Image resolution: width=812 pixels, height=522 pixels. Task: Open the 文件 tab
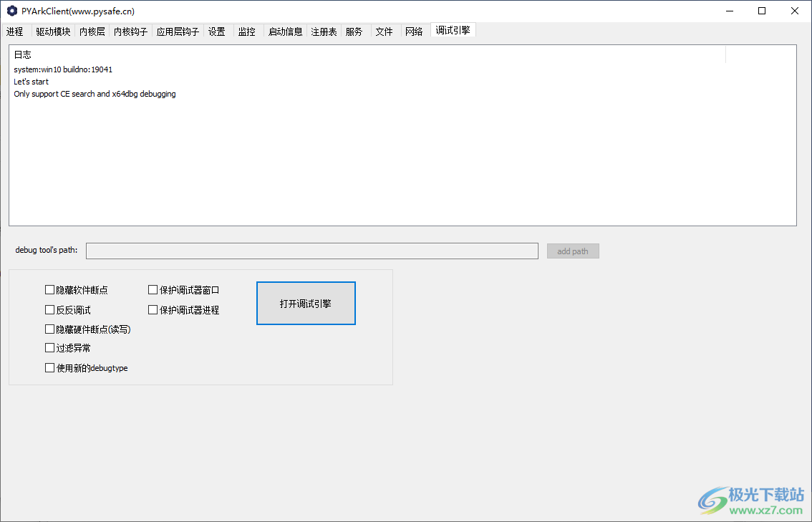click(384, 32)
